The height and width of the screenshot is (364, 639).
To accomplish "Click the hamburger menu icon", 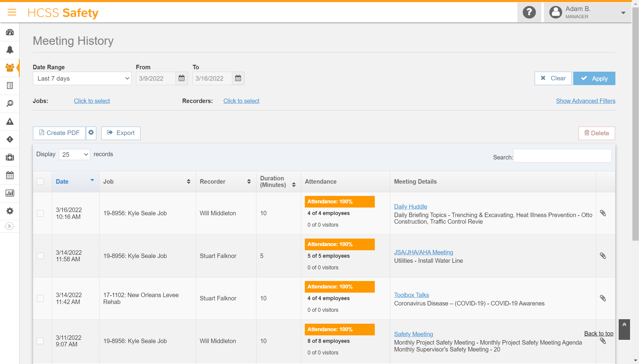I will coord(12,13).
